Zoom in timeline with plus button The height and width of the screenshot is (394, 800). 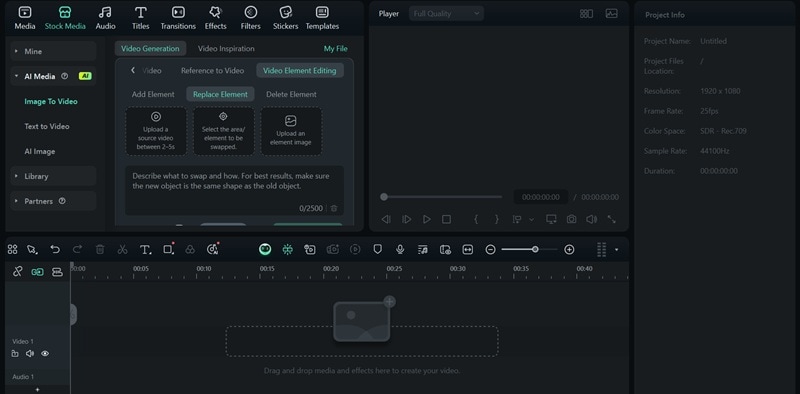click(569, 250)
